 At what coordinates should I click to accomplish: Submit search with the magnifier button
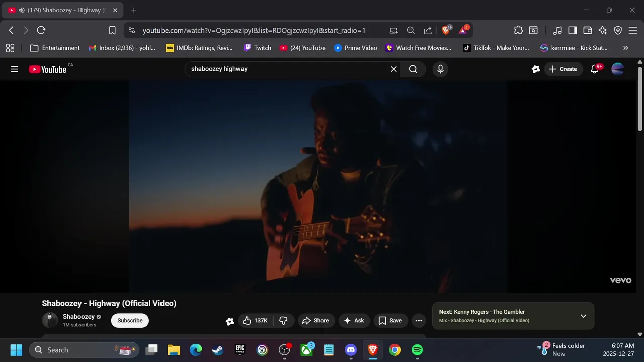(x=413, y=69)
